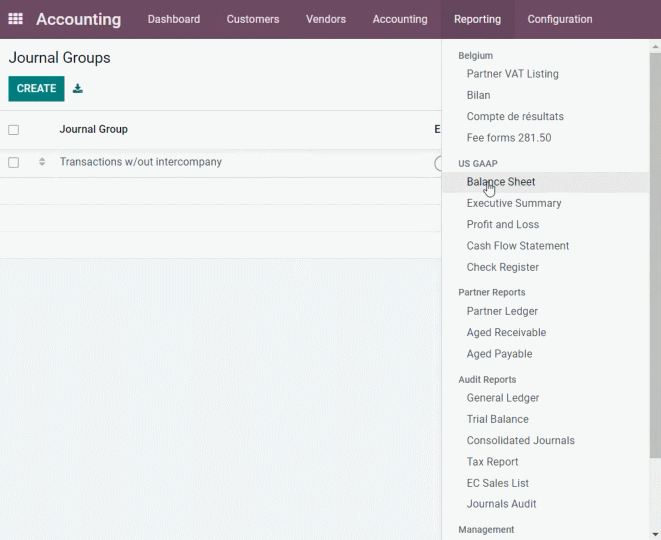This screenshot has height=540, width=661.
Task: Open the Vendors menu
Action: (326, 19)
